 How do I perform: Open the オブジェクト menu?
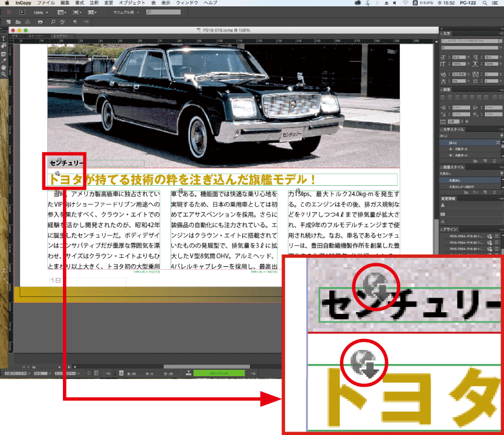point(132,3)
